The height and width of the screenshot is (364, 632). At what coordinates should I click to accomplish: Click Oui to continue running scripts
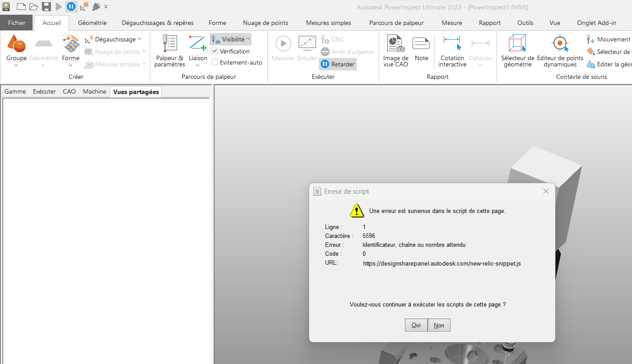pyautogui.click(x=416, y=325)
